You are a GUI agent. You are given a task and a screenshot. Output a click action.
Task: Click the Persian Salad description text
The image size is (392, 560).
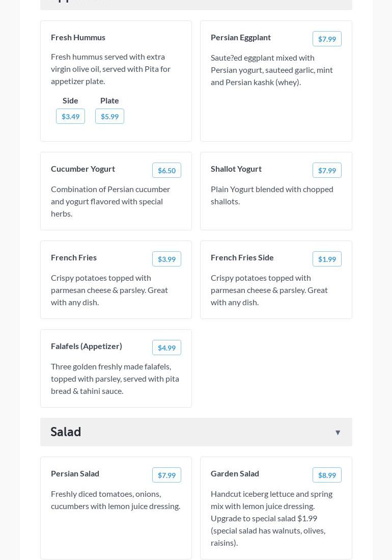[116, 500]
